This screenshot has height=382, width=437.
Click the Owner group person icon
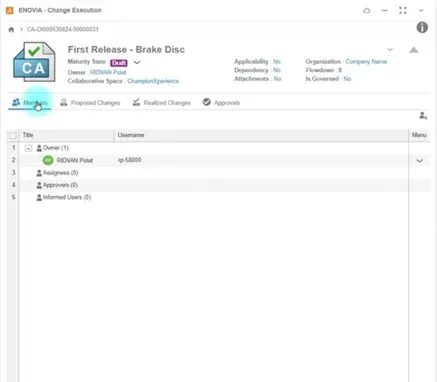point(39,148)
